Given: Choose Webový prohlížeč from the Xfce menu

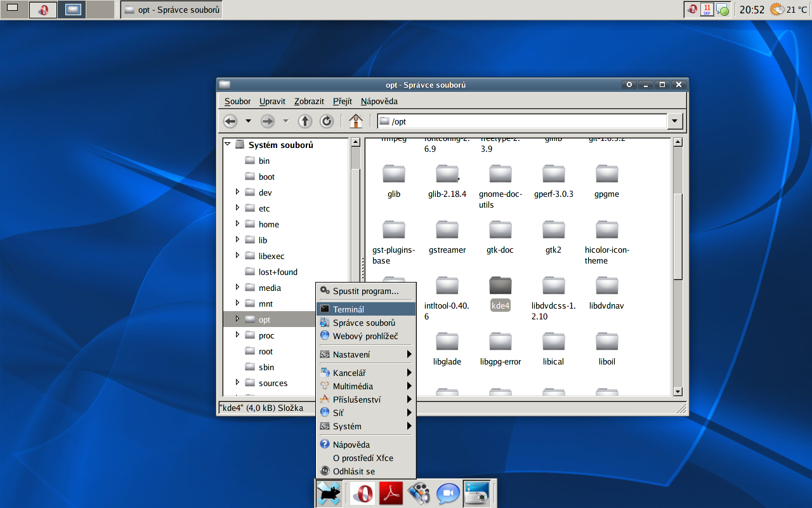Looking at the screenshot, I should click(366, 336).
